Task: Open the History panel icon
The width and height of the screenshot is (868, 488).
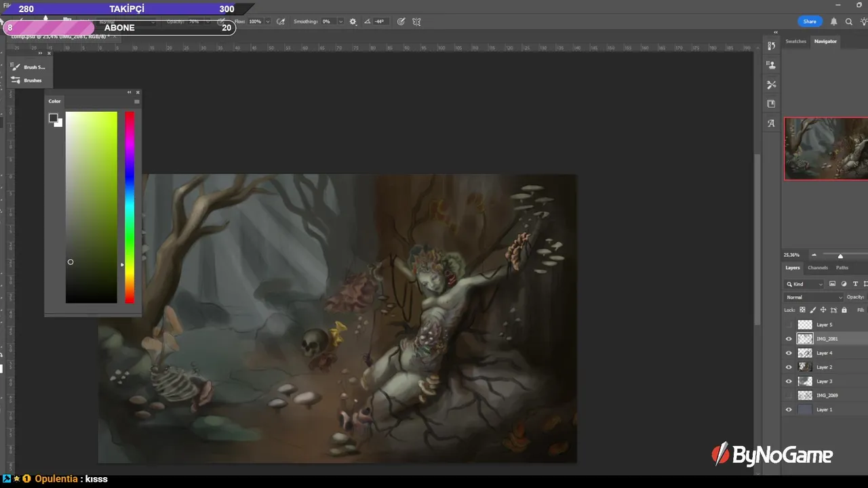Action: [771, 46]
